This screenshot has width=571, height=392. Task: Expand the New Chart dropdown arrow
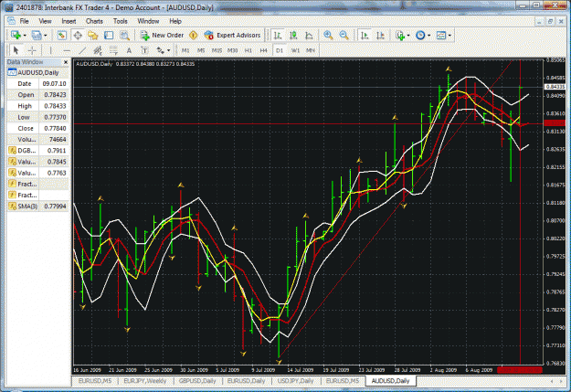coord(25,36)
